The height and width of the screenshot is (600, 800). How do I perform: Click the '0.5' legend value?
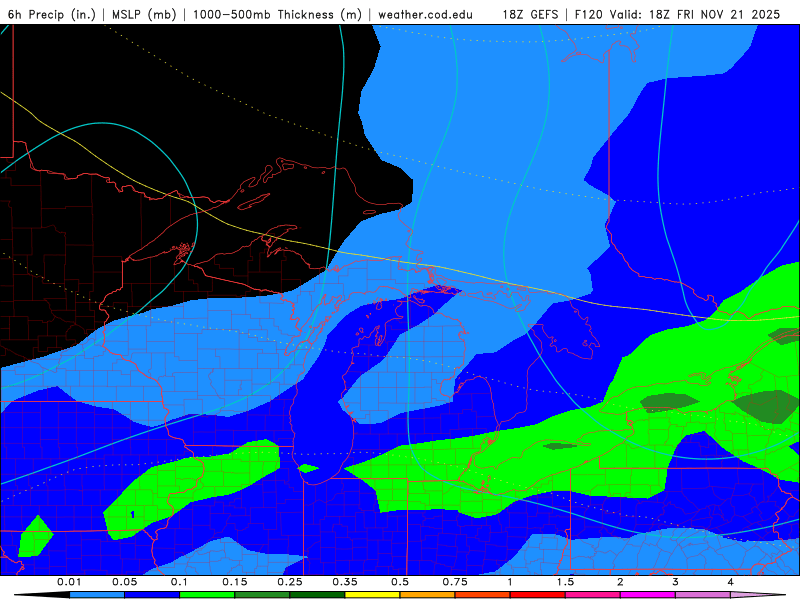pos(400,582)
